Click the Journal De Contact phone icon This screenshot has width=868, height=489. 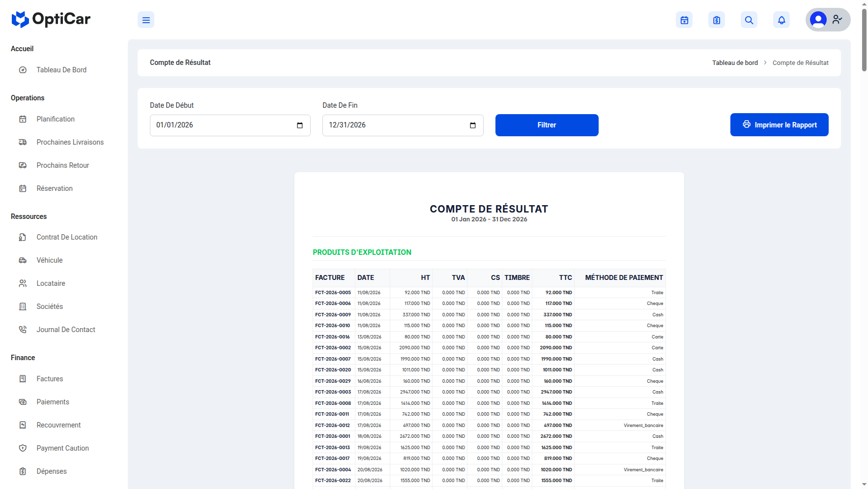point(23,330)
